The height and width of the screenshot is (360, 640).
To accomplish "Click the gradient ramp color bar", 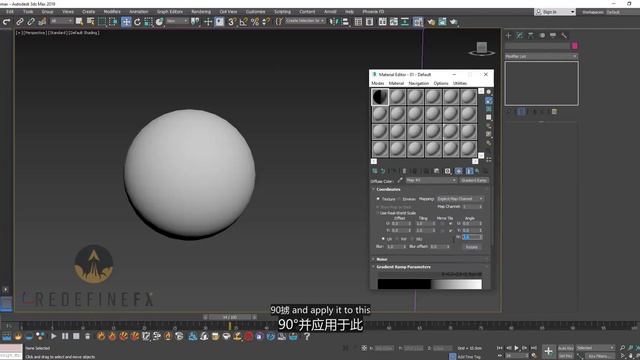I will (x=429, y=284).
